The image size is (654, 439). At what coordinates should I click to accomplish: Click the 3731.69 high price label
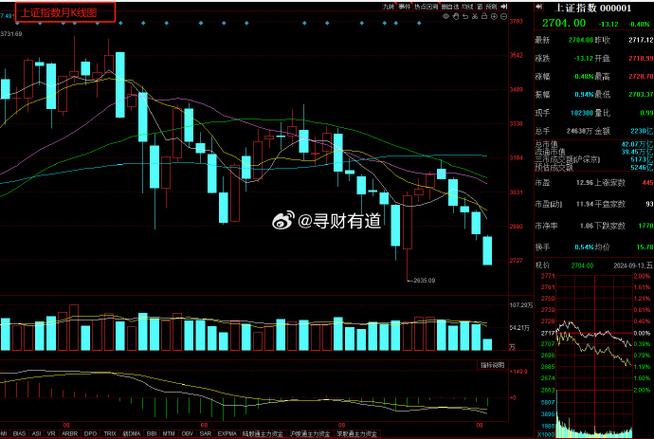point(11,34)
